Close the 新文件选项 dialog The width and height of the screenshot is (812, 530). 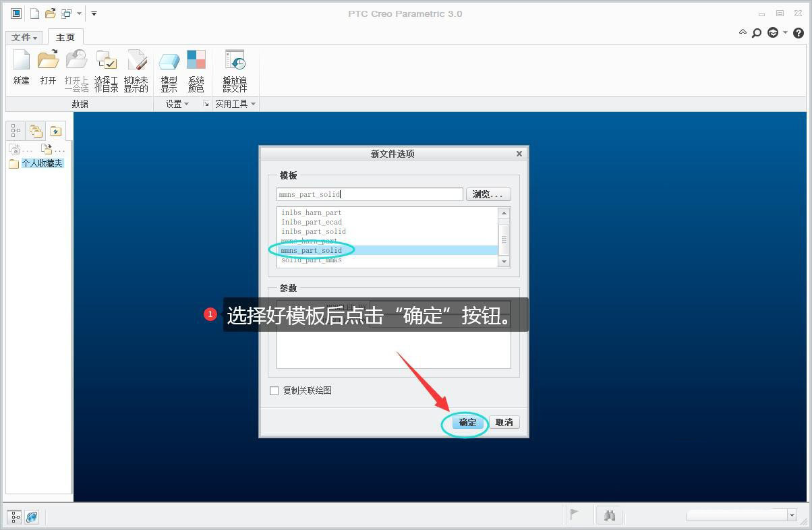click(519, 154)
